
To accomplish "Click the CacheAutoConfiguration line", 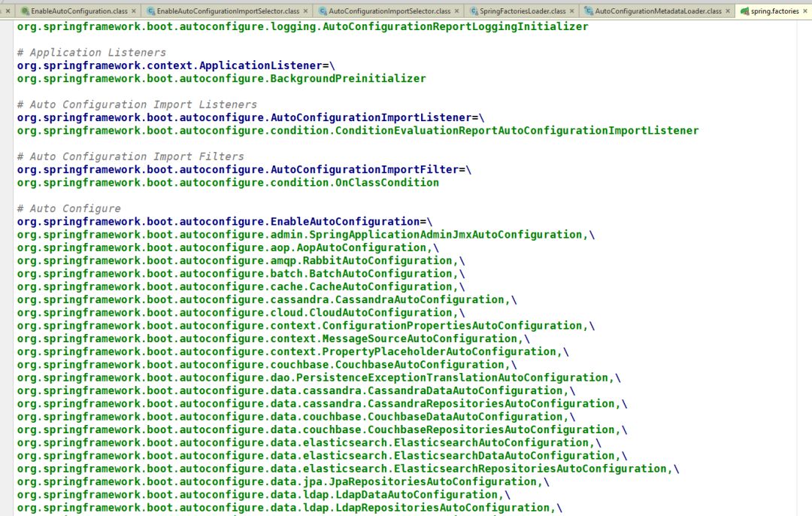I will [x=241, y=286].
